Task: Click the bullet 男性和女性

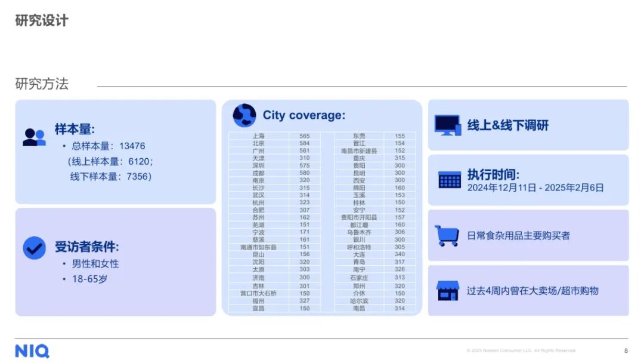Action: click(95, 263)
